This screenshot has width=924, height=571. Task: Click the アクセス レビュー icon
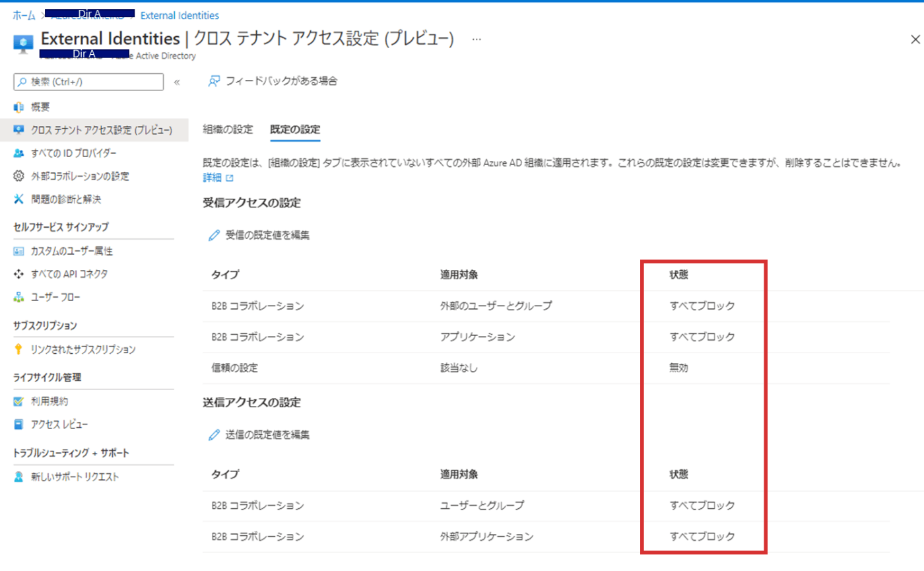pos(18,424)
